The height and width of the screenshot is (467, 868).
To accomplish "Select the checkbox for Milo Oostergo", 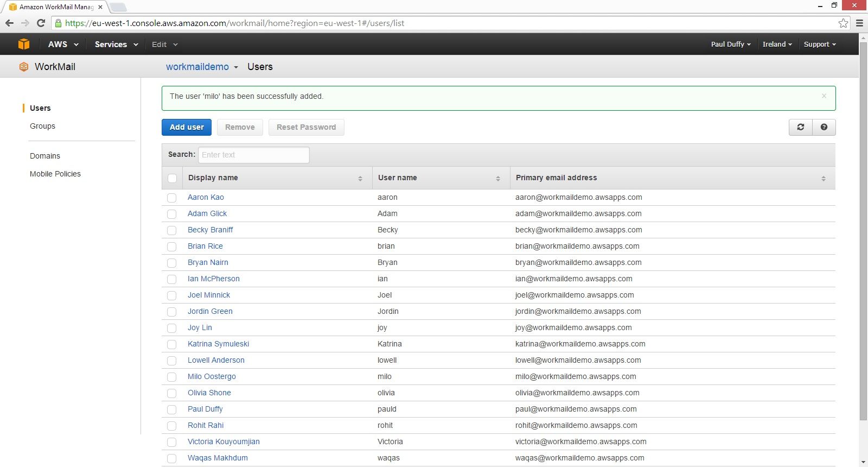I will click(x=172, y=377).
